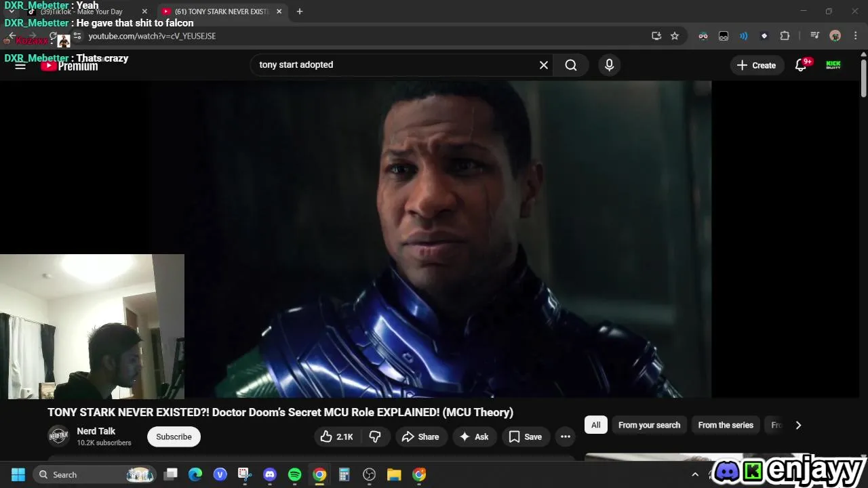Open YouTube notifications bell
The image size is (868, 488).
pos(801,65)
